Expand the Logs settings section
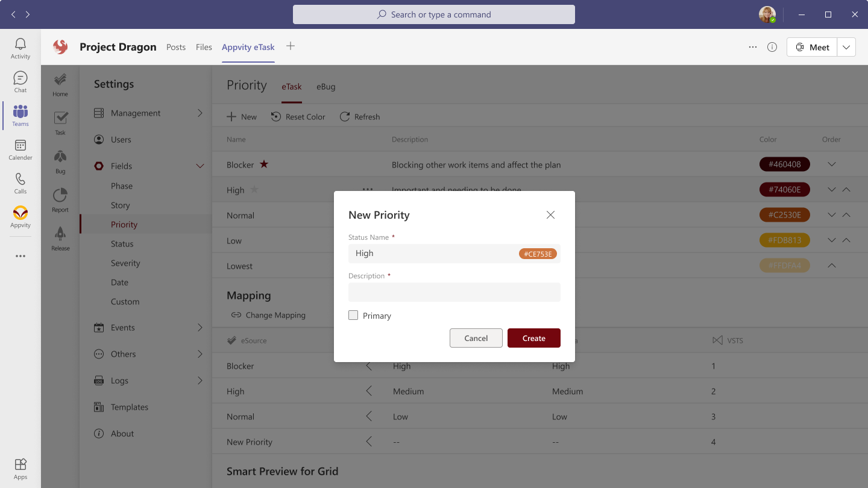 (x=200, y=380)
